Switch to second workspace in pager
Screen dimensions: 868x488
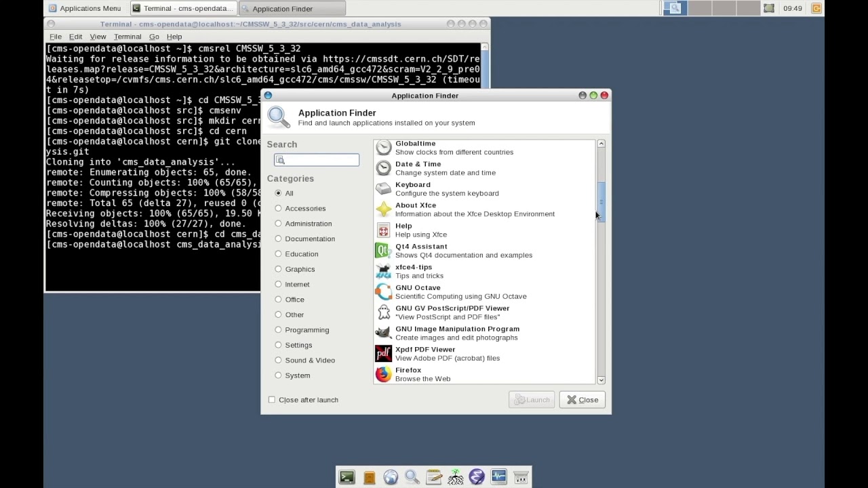pyautogui.click(x=701, y=8)
